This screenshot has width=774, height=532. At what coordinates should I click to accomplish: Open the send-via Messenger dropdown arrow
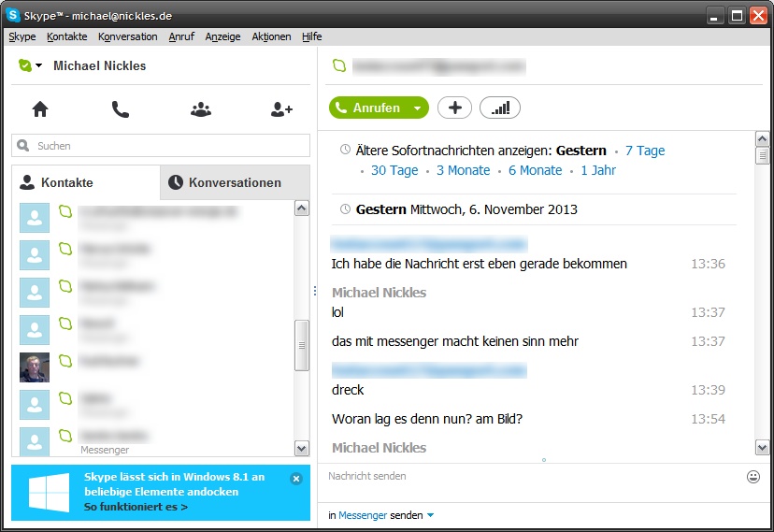pyautogui.click(x=430, y=515)
